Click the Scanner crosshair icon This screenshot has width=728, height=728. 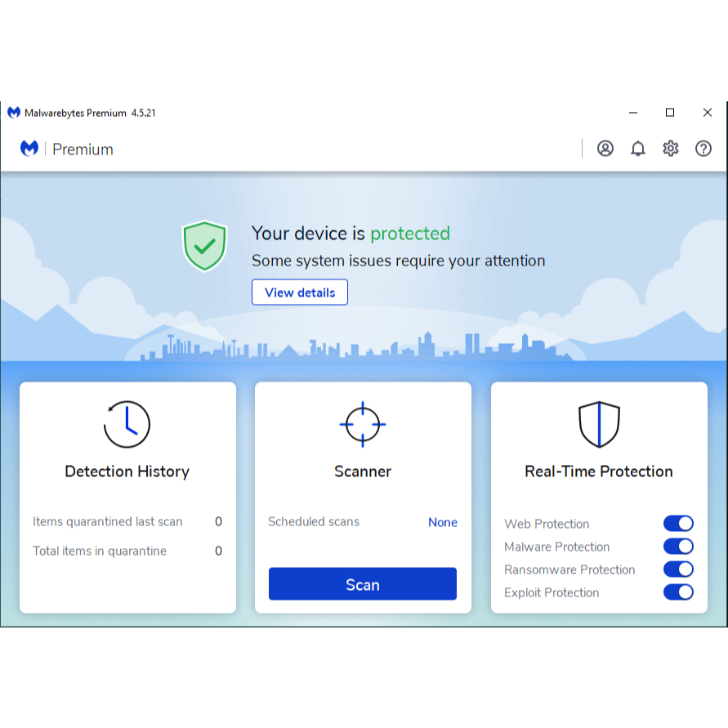[x=363, y=424]
